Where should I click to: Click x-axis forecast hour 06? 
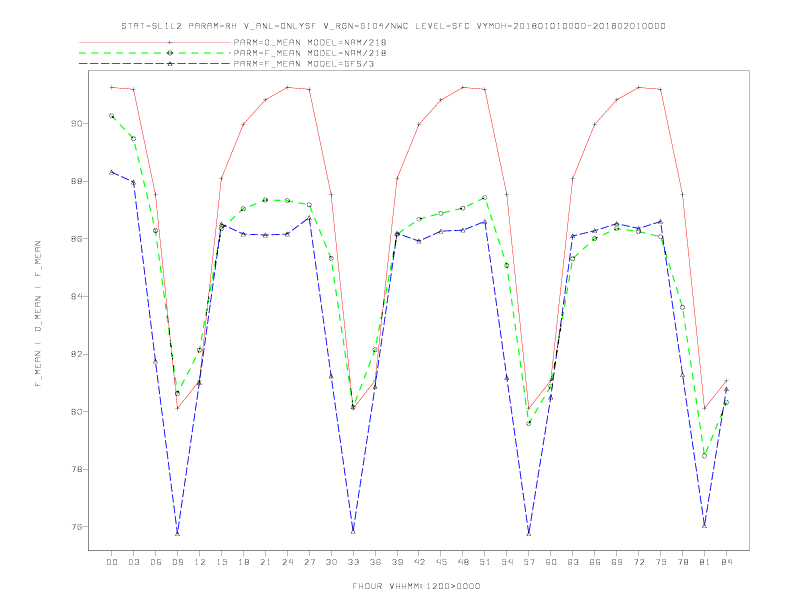(x=156, y=562)
